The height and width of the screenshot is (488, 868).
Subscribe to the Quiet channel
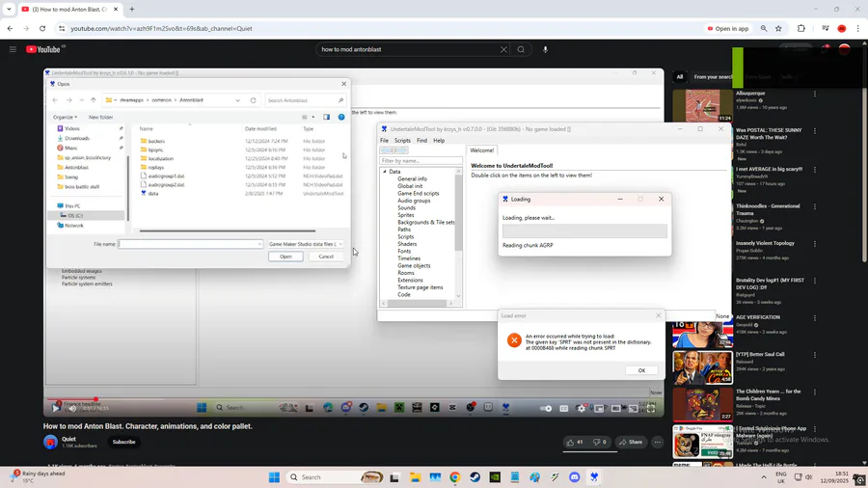point(124,442)
